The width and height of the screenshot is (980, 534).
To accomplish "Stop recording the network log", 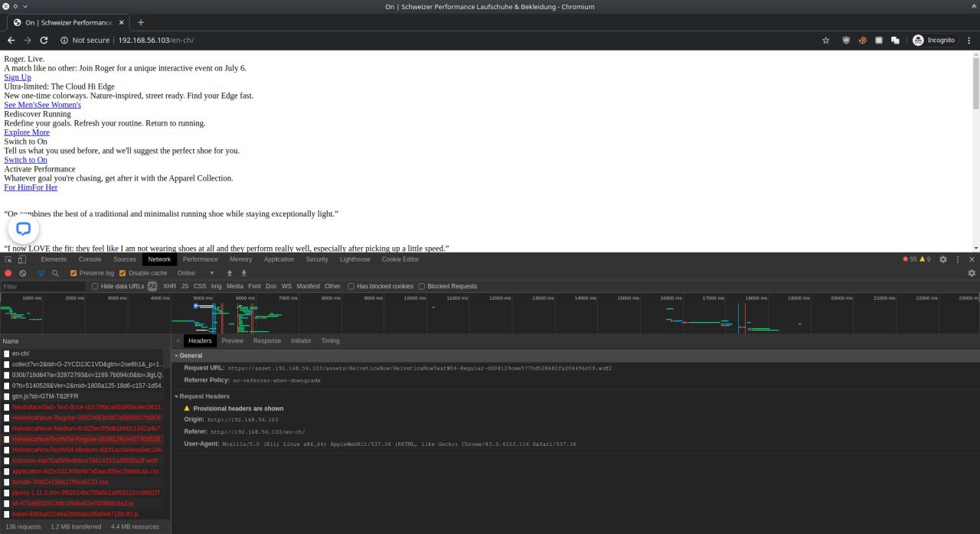I will (x=8, y=273).
